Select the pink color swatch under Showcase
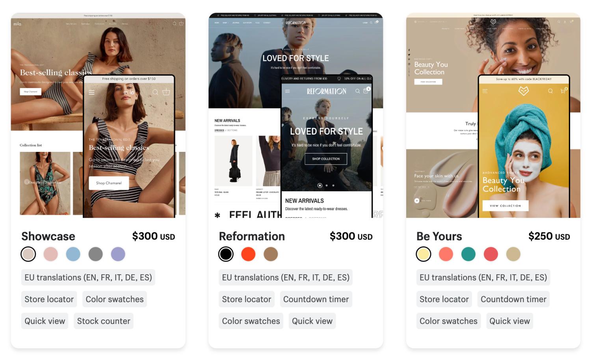Screen dimensions: 591x364 (x=51, y=254)
